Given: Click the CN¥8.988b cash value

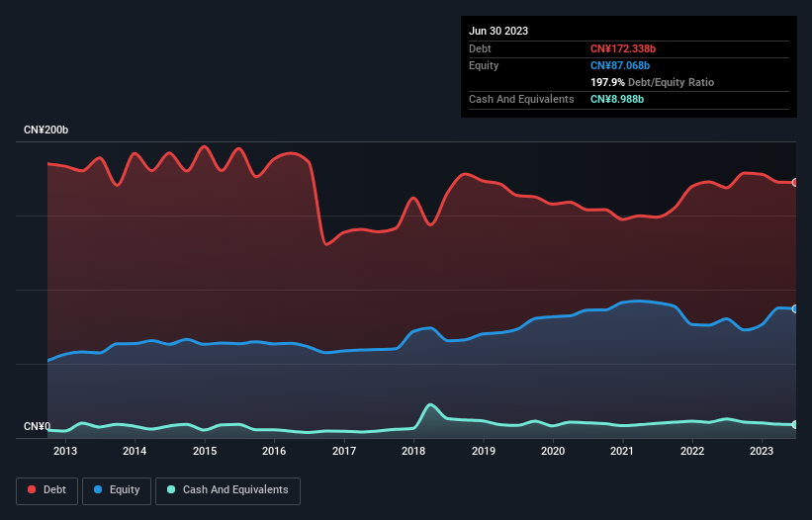Looking at the screenshot, I should click(617, 99).
